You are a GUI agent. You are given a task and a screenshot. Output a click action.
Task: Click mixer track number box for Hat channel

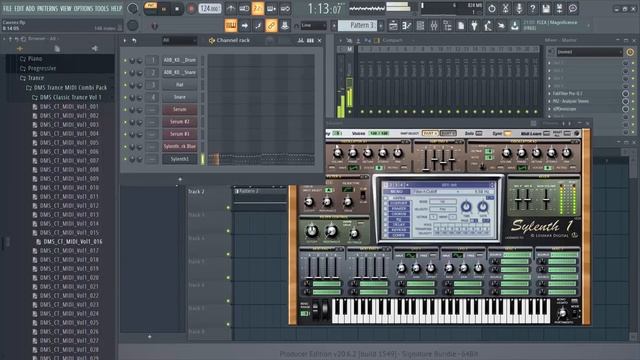click(x=152, y=85)
